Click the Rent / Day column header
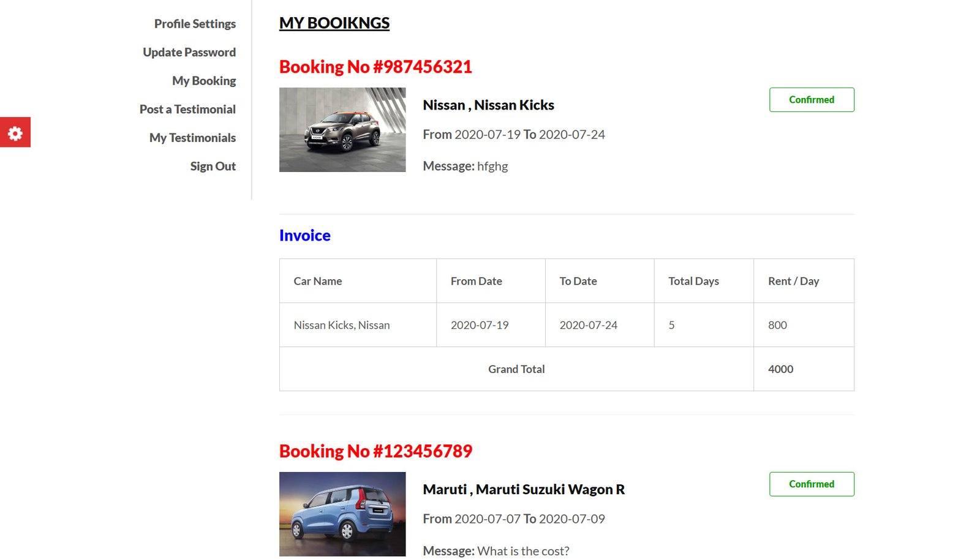The image size is (980, 559). coord(804,281)
